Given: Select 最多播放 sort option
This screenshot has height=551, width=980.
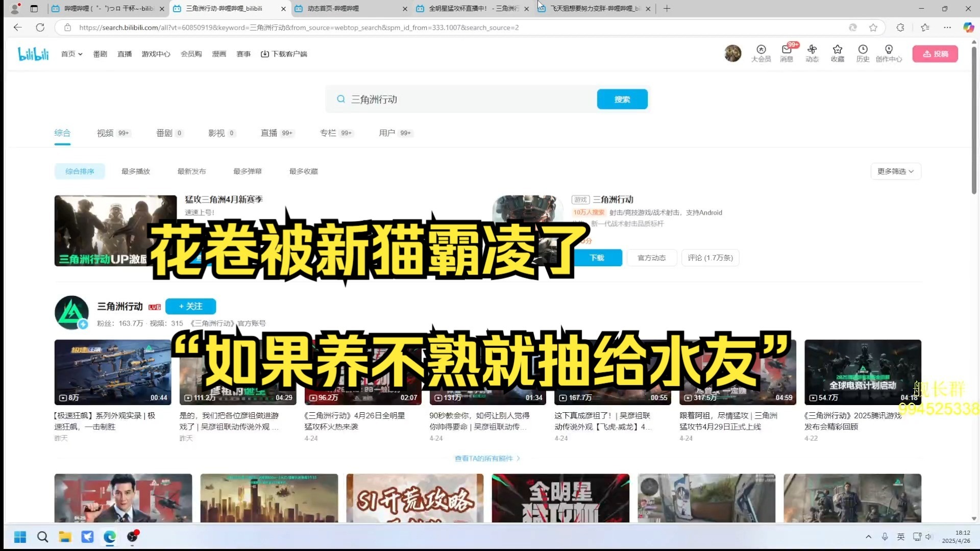Looking at the screenshot, I should pyautogui.click(x=136, y=171).
